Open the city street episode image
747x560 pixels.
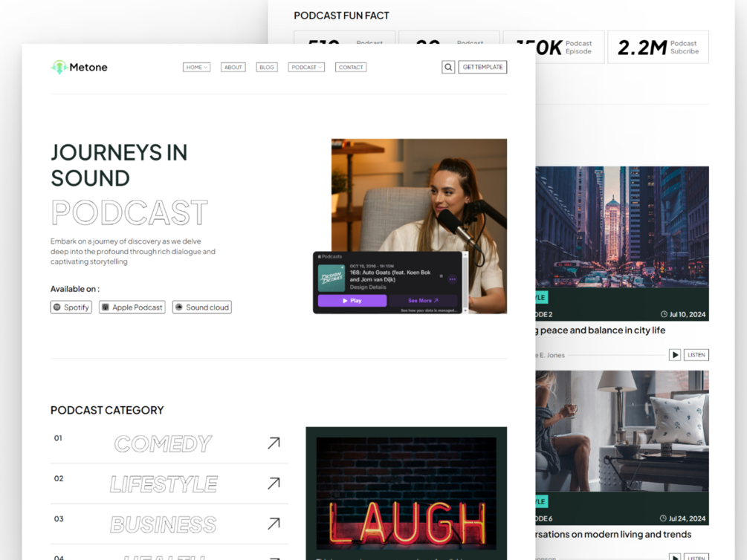(622, 227)
